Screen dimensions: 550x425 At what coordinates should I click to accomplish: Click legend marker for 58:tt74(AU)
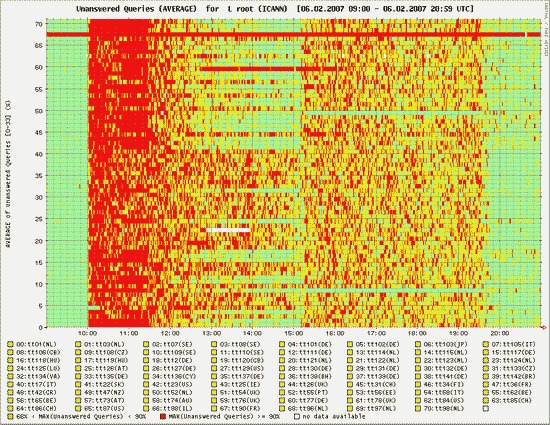pyautogui.click(x=146, y=400)
